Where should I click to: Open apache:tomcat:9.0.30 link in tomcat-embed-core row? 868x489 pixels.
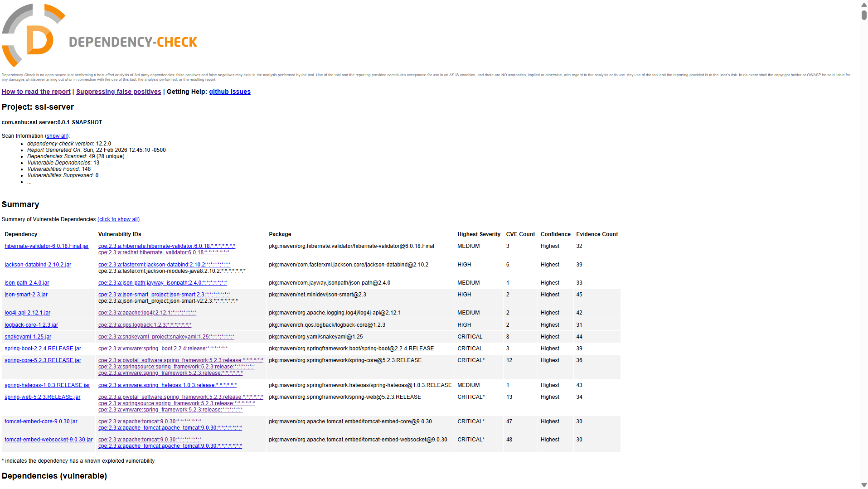point(150,421)
